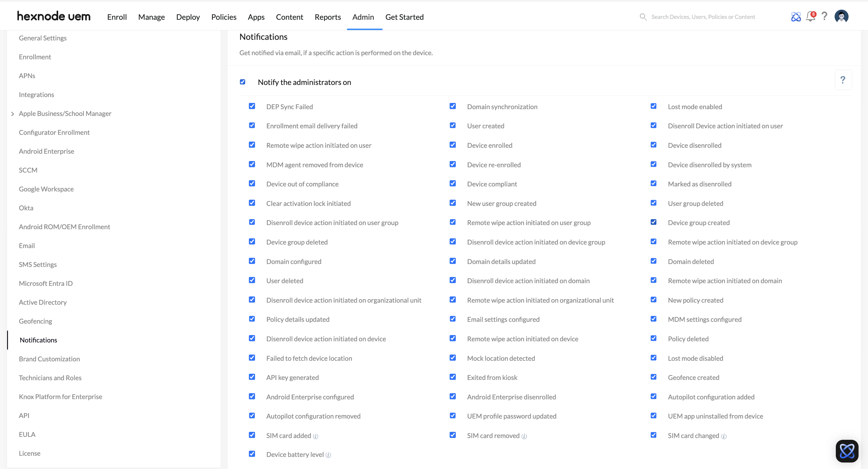Image resolution: width=868 pixels, height=469 pixels.
Task: Click the help question mark in header
Action: [824, 16]
